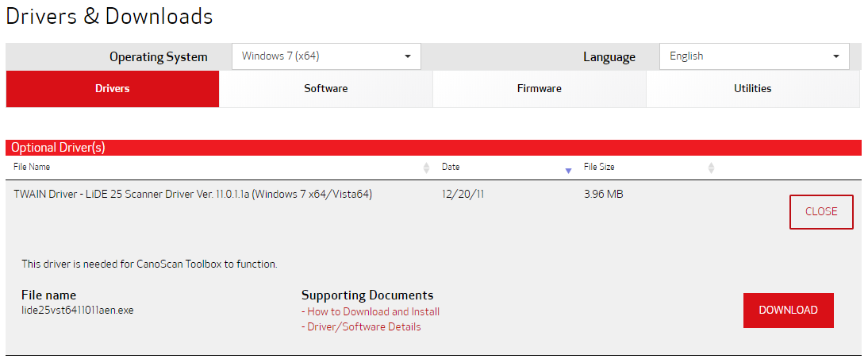Open the Operating System dropdown

tap(326, 56)
